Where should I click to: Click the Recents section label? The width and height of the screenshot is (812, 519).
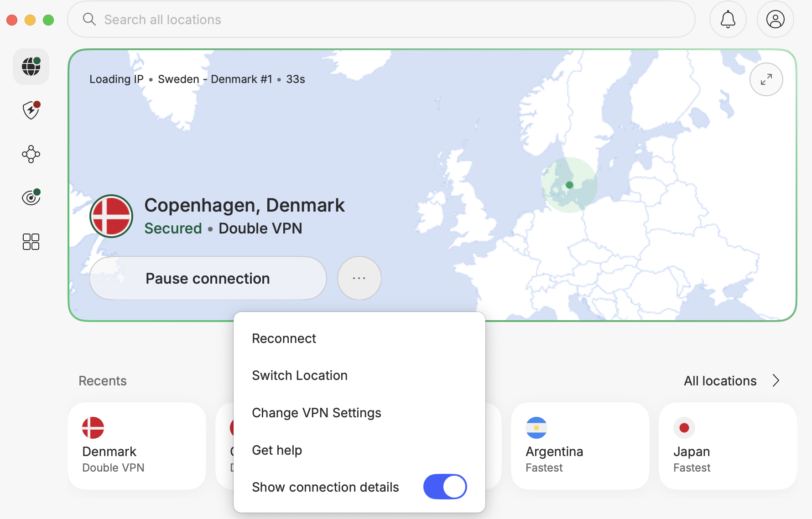tap(103, 381)
